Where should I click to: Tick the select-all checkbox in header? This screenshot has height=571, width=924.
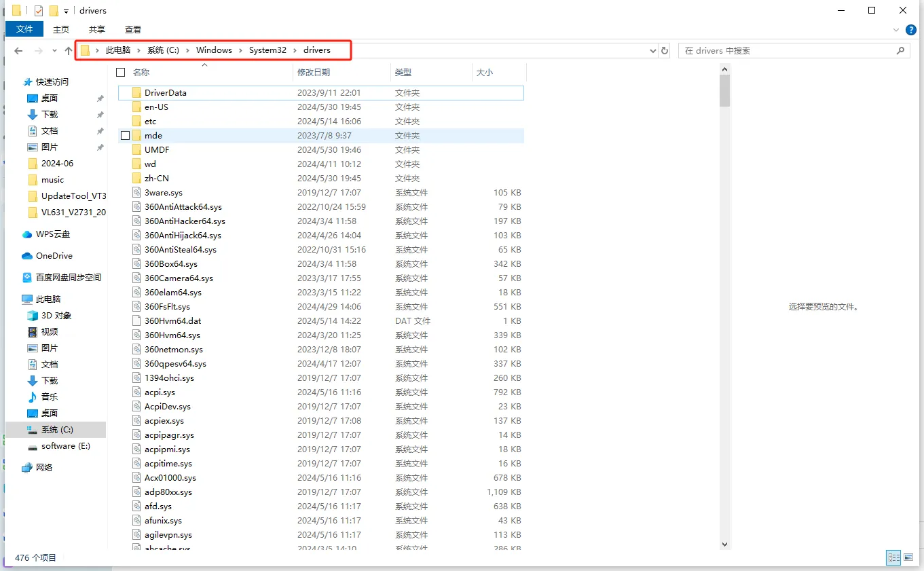pyautogui.click(x=121, y=73)
